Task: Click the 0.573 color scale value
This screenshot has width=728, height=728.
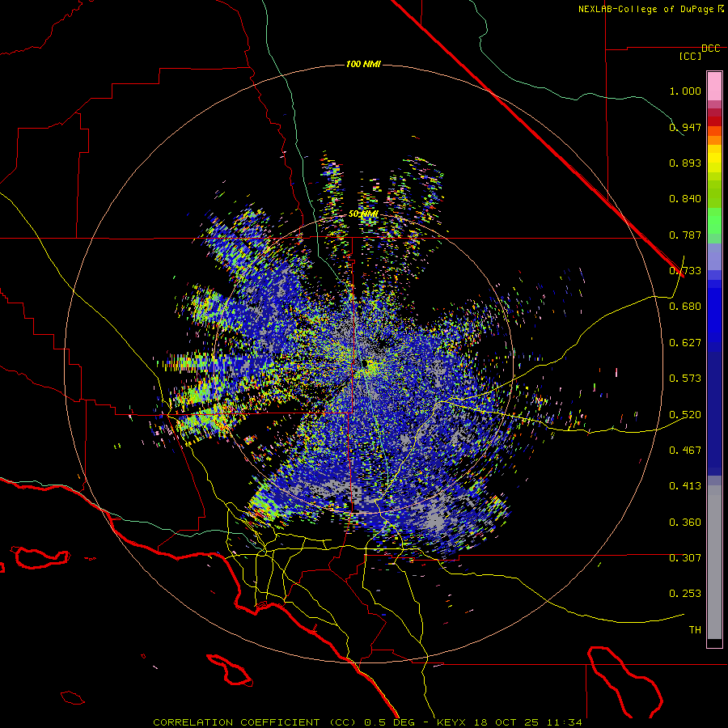Action: click(685, 379)
